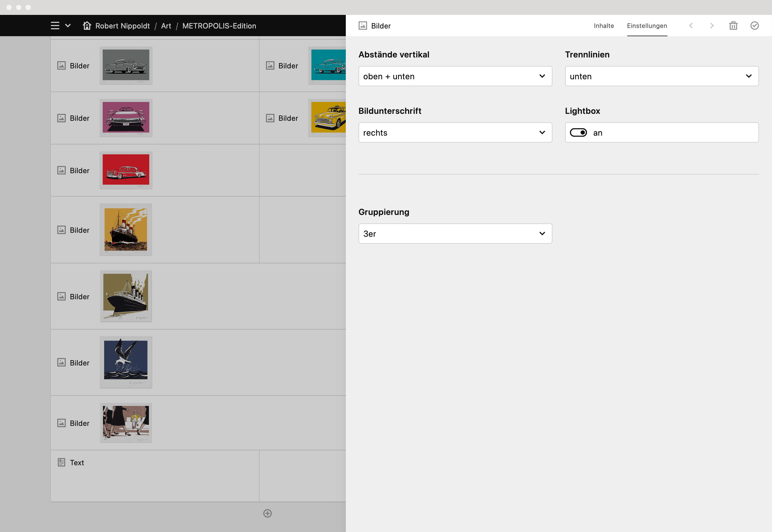Click the Bilder label next to the teal car
Screen dimensions: 772x532
point(288,66)
